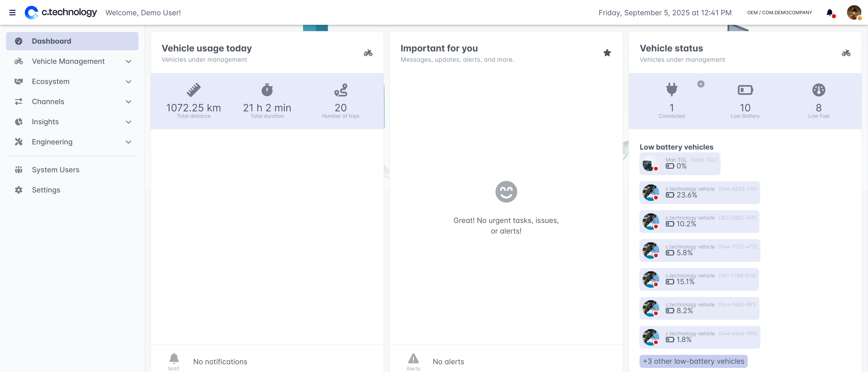Viewport: 868px width, 372px height.
Task: Expand the Engineering section
Action: point(128,142)
